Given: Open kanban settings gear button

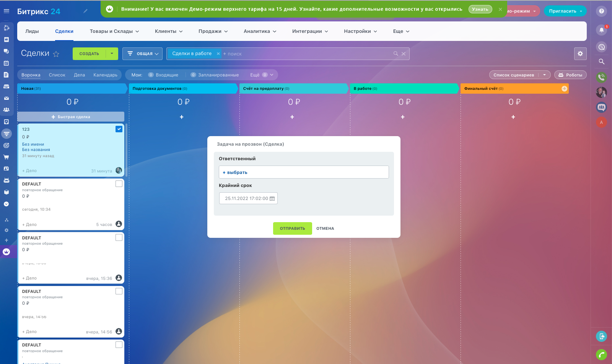Looking at the screenshot, I should coord(580,54).
